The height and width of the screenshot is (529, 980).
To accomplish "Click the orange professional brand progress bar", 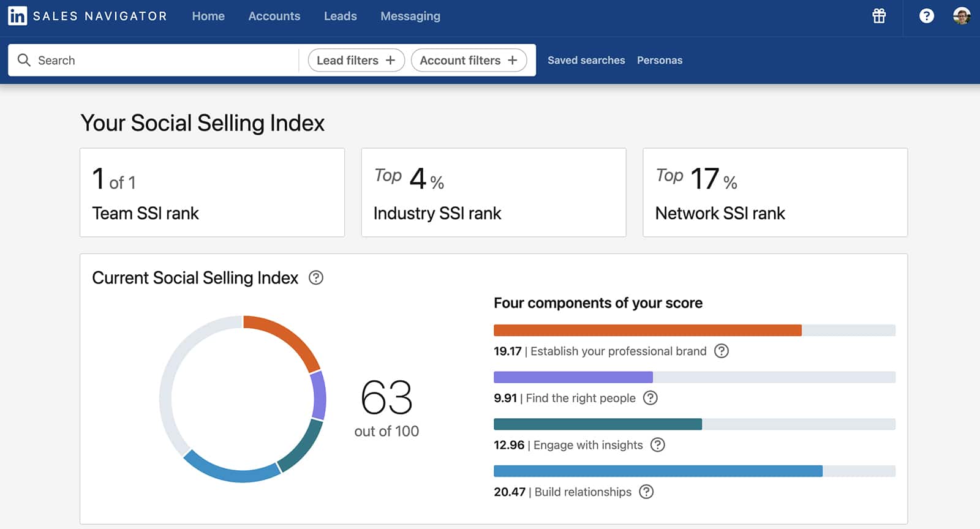I will (647, 331).
